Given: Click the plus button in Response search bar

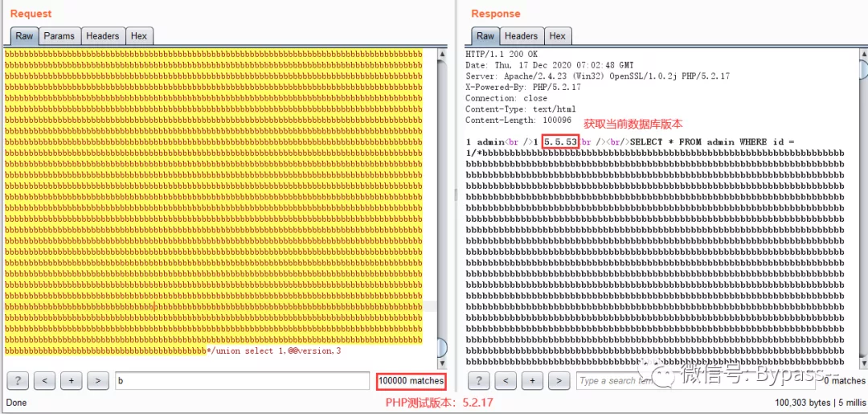Looking at the screenshot, I should 532,381.
